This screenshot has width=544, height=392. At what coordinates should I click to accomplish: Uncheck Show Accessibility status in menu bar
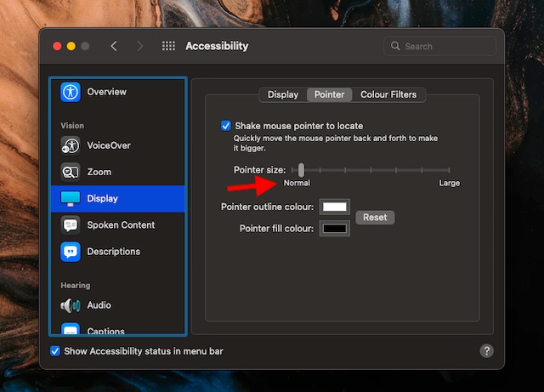click(x=54, y=351)
